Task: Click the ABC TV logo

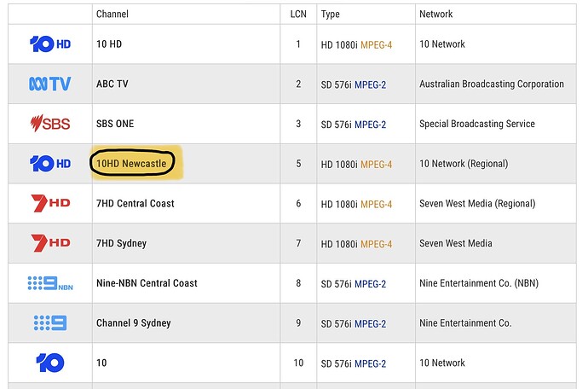Action: click(x=49, y=84)
